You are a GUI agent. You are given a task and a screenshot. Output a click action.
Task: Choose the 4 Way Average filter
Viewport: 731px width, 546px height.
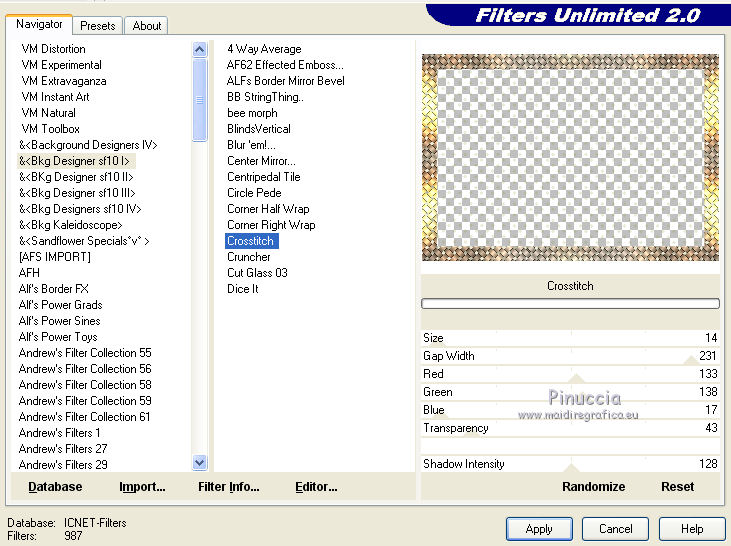[x=264, y=49]
